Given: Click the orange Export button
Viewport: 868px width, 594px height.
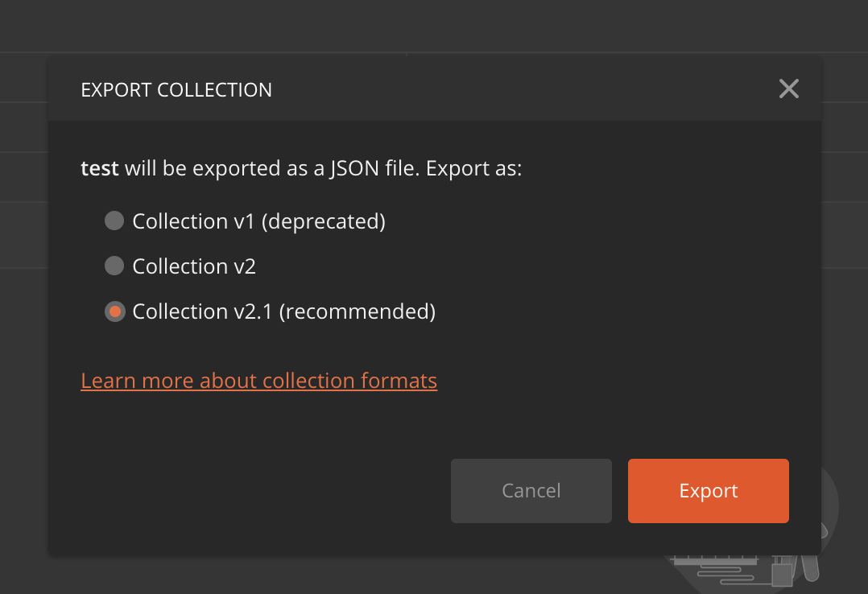Looking at the screenshot, I should (709, 490).
